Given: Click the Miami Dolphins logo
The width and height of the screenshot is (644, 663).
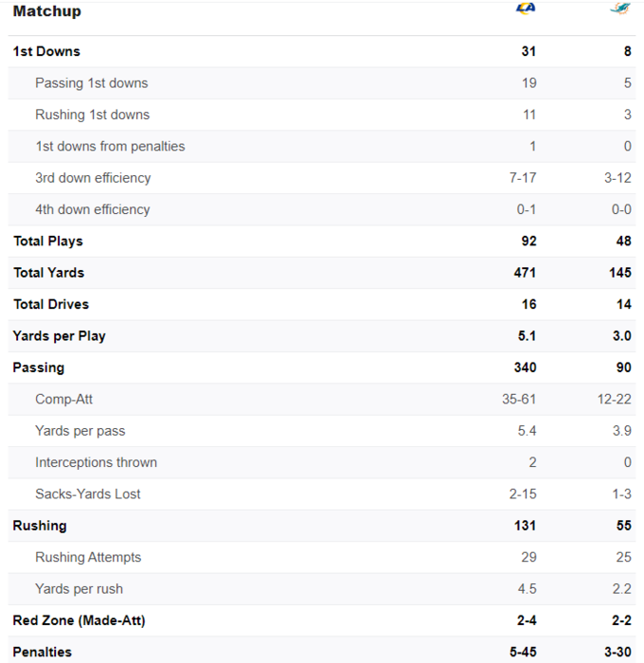Looking at the screenshot, I should coord(620,9).
